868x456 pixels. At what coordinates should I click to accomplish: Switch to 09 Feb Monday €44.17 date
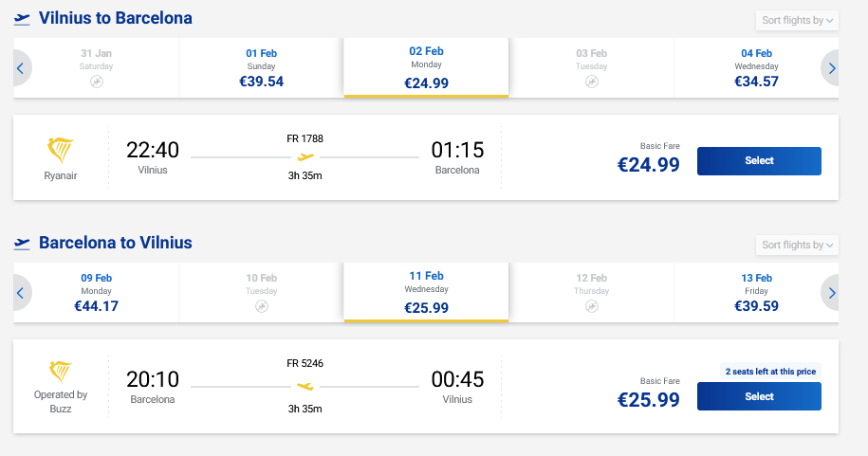coord(97,292)
